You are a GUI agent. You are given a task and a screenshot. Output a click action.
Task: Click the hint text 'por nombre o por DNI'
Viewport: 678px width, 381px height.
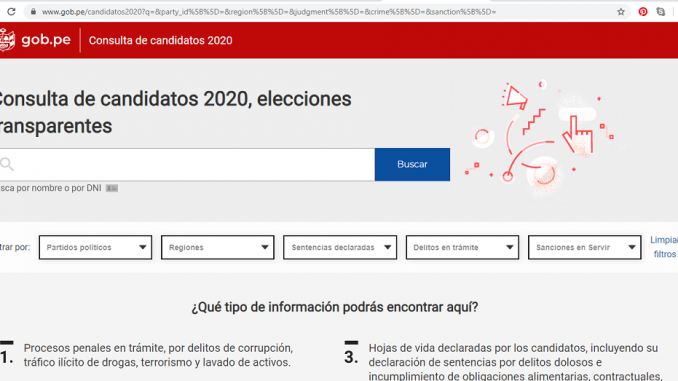(x=59, y=188)
